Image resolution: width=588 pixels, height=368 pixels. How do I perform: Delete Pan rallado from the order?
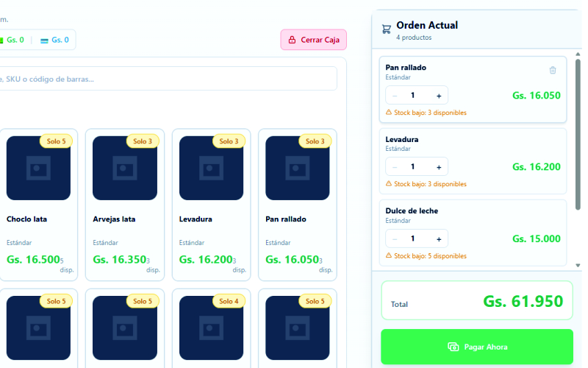click(x=553, y=70)
